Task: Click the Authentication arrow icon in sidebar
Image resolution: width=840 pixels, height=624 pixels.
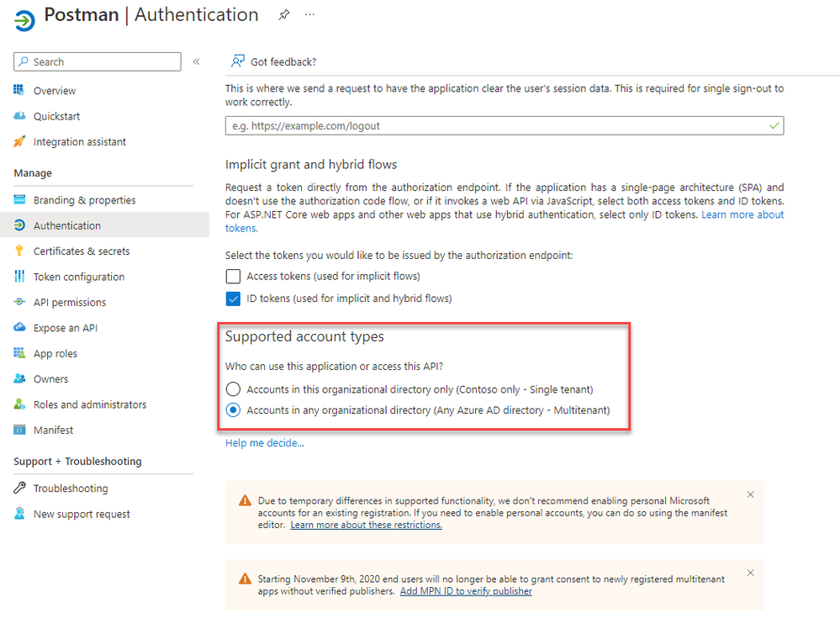Action: coord(19,225)
